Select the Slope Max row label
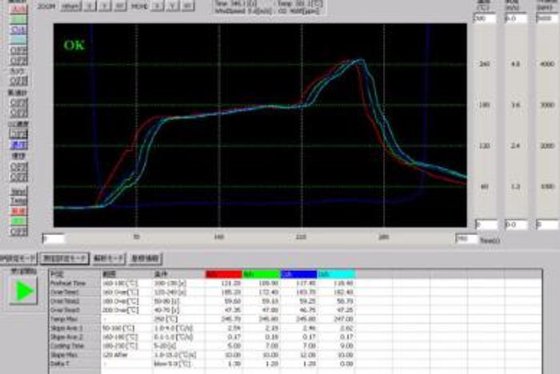 click(64, 355)
